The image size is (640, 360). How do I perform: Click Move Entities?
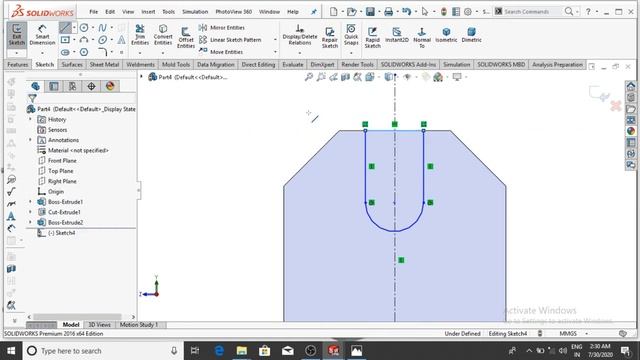pyautogui.click(x=221, y=52)
